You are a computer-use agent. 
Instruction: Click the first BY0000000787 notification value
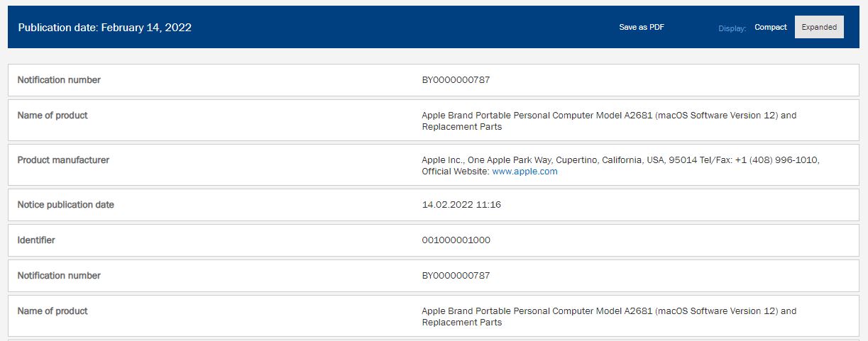point(456,80)
